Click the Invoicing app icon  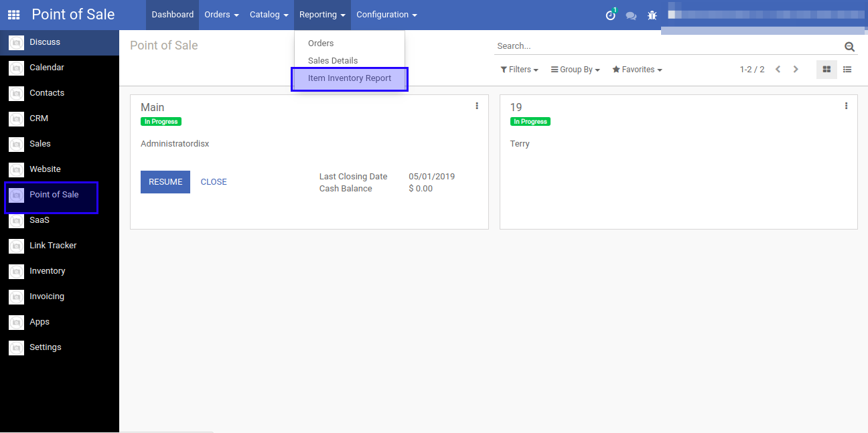point(17,296)
